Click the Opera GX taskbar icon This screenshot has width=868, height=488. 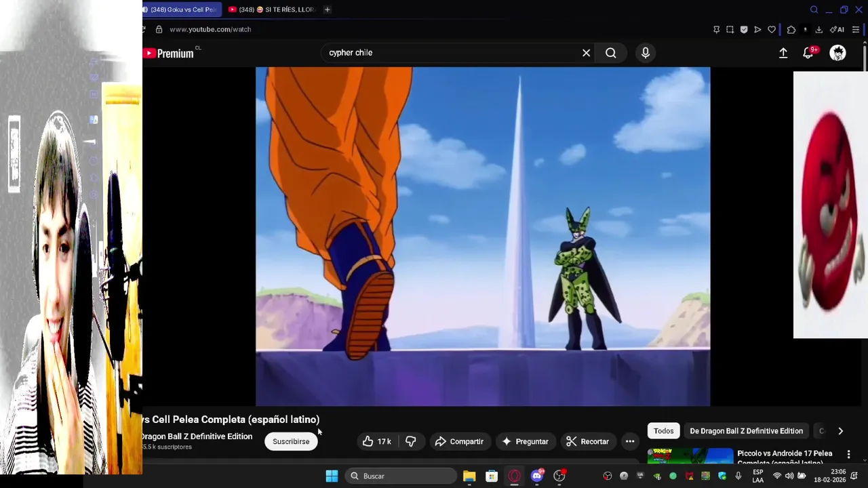pyautogui.click(x=514, y=476)
